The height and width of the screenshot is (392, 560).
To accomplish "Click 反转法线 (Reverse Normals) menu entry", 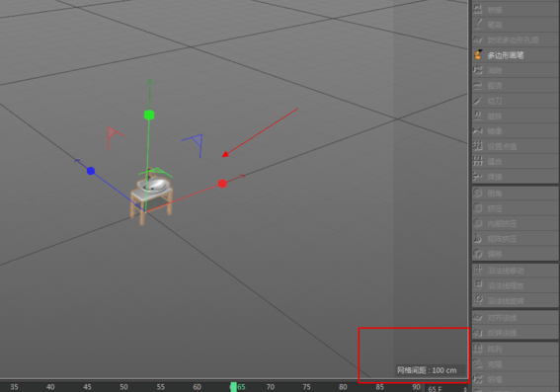I will pos(515,333).
